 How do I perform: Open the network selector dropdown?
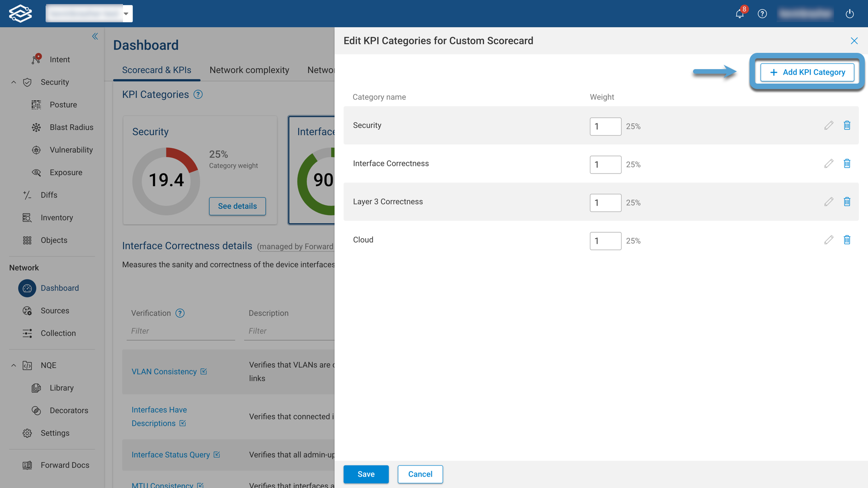point(126,14)
